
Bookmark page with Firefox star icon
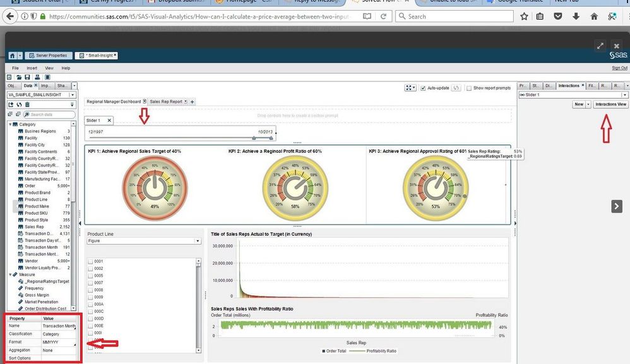(x=524, y=16)
